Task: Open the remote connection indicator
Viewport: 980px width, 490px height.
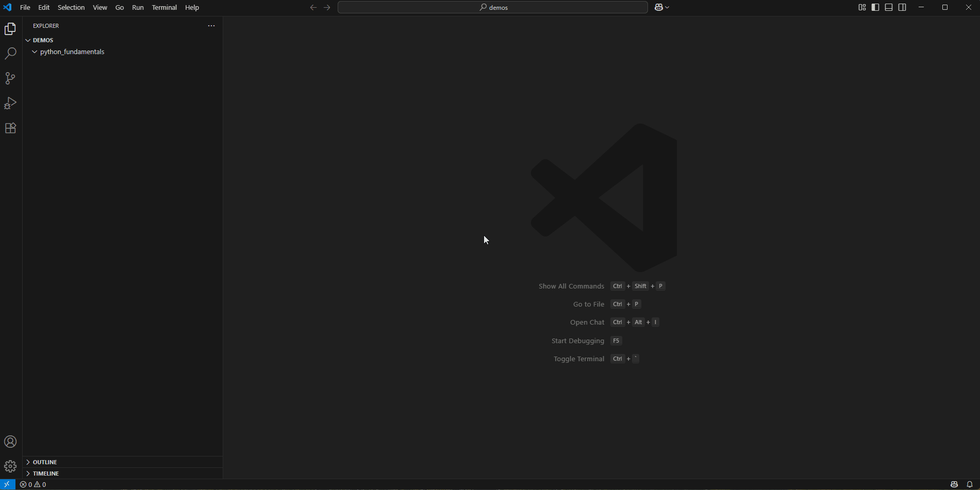Action: pyautogui.click(x=7, y=484)
